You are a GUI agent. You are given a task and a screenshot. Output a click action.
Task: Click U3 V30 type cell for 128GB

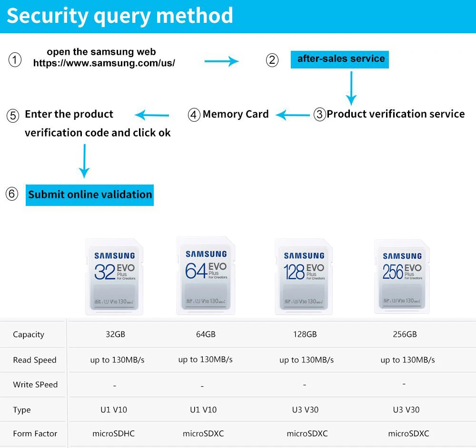306,410
